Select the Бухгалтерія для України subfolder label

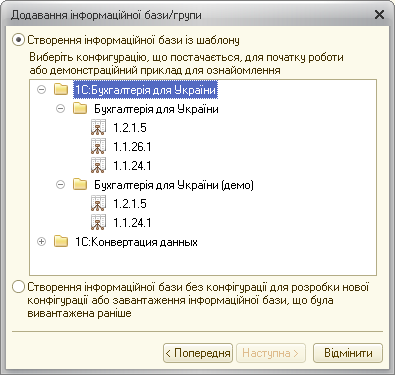(x=156, y=109)
